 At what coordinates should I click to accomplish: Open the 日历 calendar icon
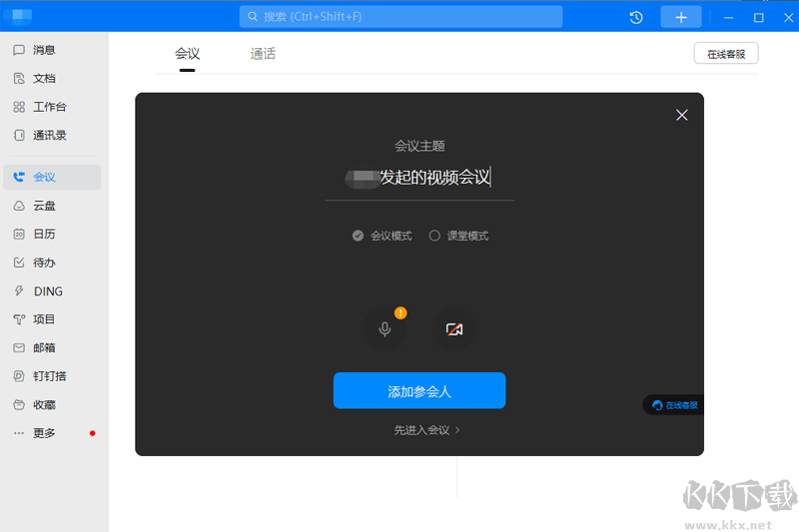19,234
